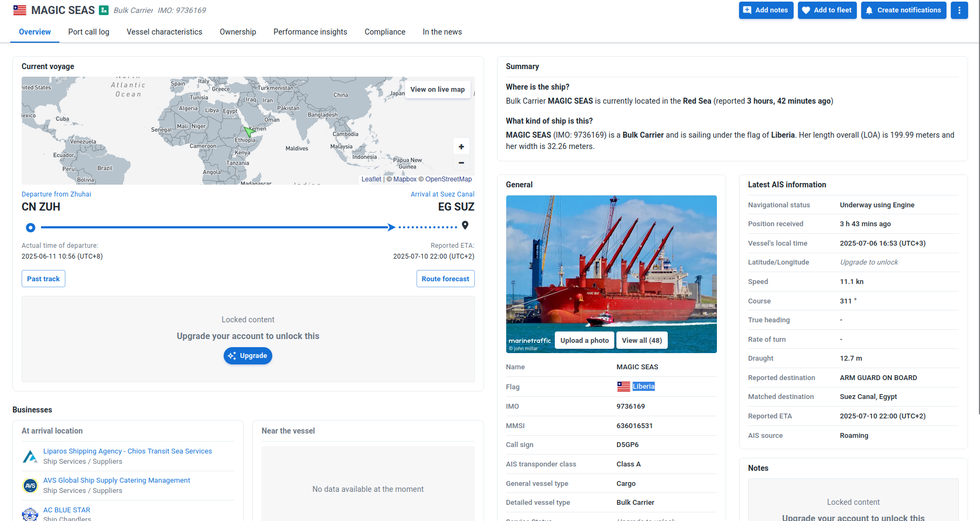The width and height of the screenshot is (980, 521).
Task: Click the Upgrade button in locked content
Action: [x=247, y=356]
